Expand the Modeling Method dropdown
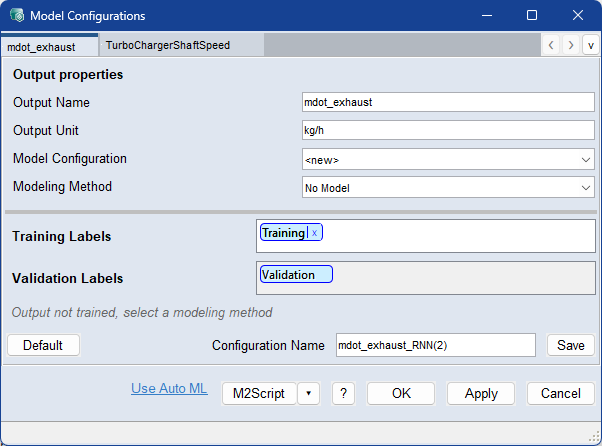Screen dimensions: 602x446 click(448, 187)
